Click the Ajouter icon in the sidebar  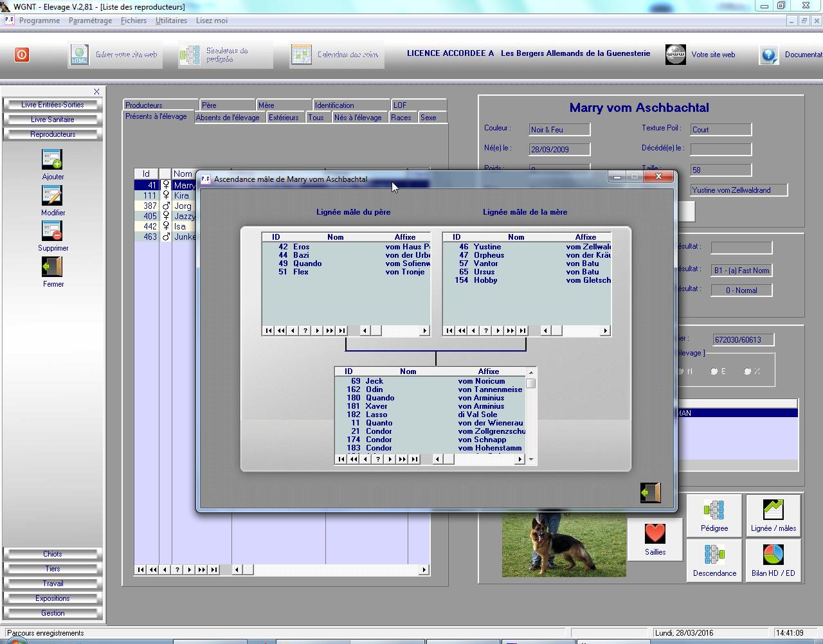52,159
